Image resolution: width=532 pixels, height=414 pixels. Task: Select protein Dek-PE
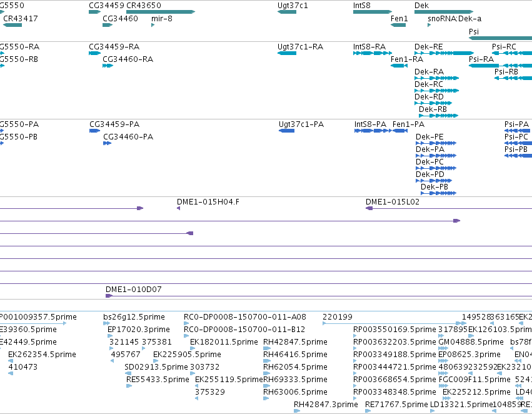click(436, 143)
